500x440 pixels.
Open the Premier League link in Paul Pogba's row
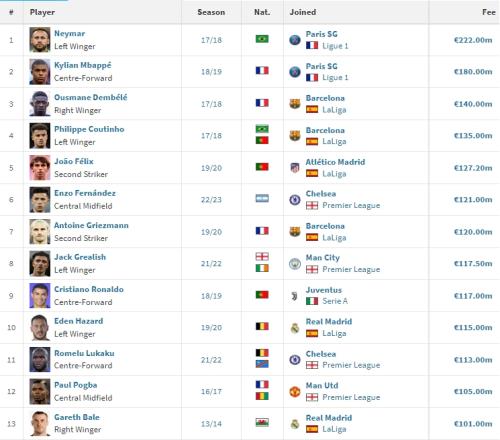click(351, 397)
